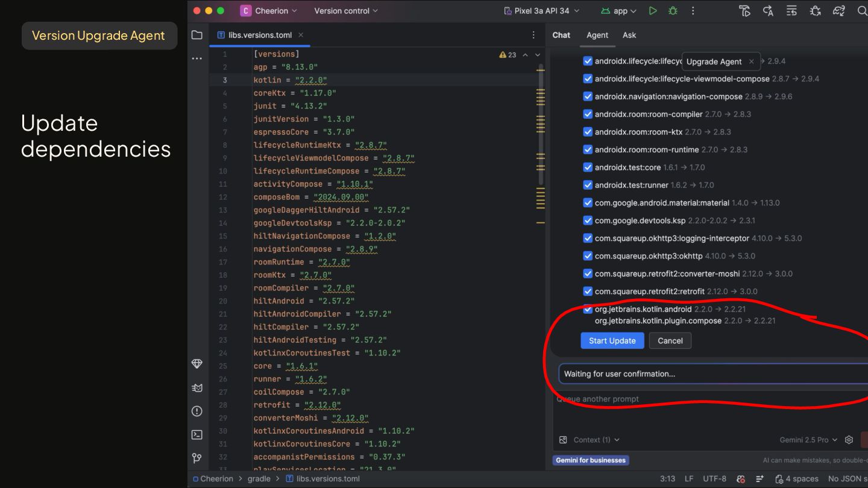Uncheck com.squareup.okhttp3:okhttp dependency
The height and width of the screenshot is (488, 868).
pyautogui.click(x=588, y=256)
